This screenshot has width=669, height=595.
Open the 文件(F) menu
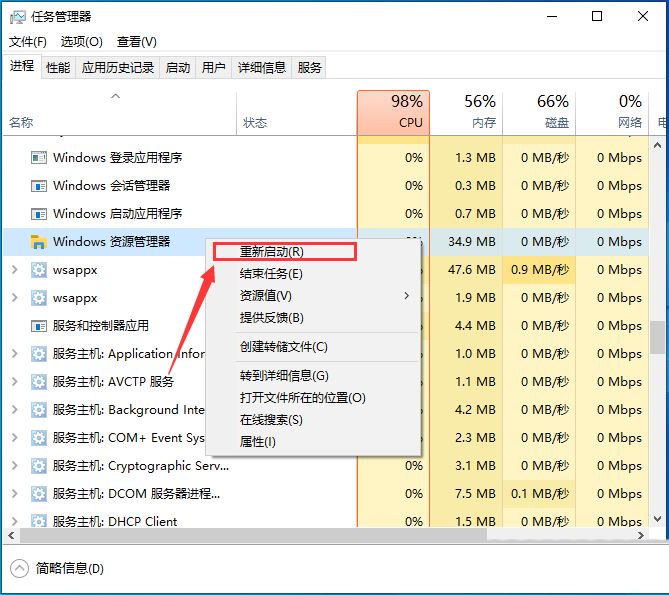pos(28,42)
